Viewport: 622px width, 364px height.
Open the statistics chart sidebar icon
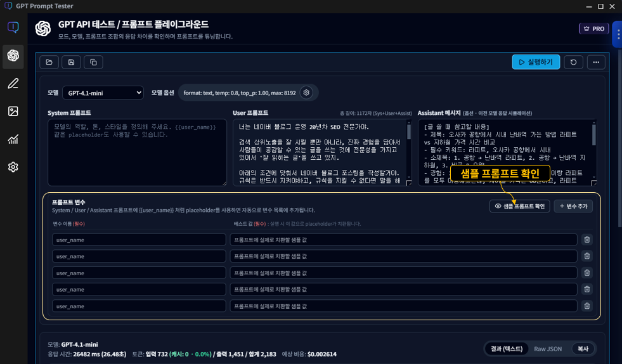(x=13, y=140)
